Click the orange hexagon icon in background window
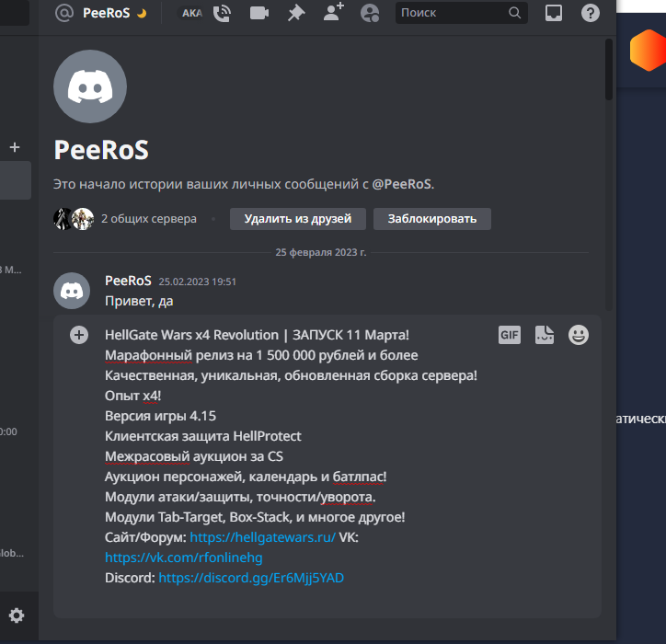The width and height of the screenshot is (666, 644). (648, 50)
